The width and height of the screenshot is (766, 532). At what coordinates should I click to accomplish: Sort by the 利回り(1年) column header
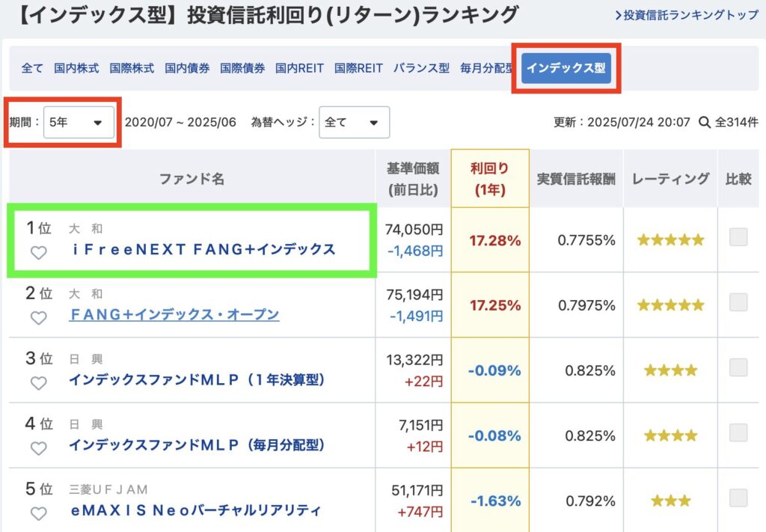click(x=490, y=179)
